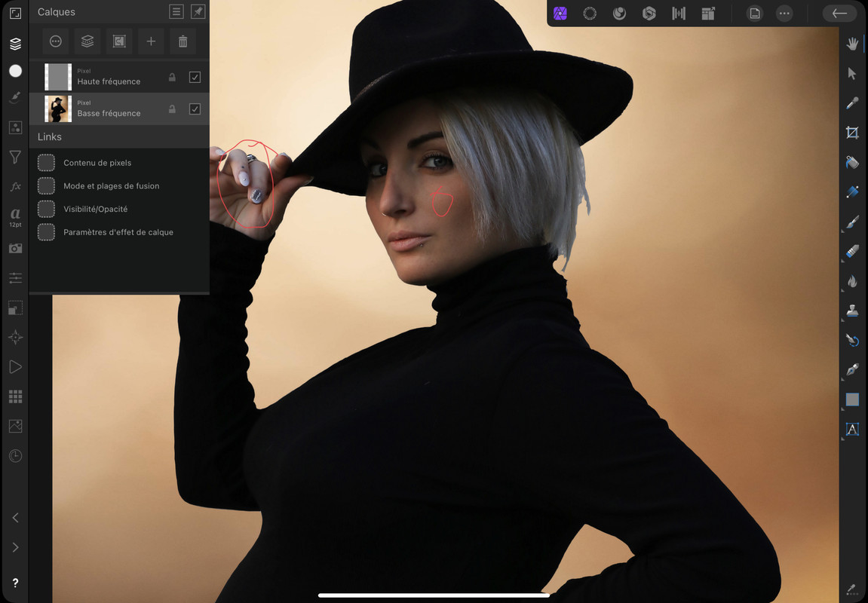Open the image stock picture studio icon
The width and height of the screenshot is (868, 603).
[16, 426]
